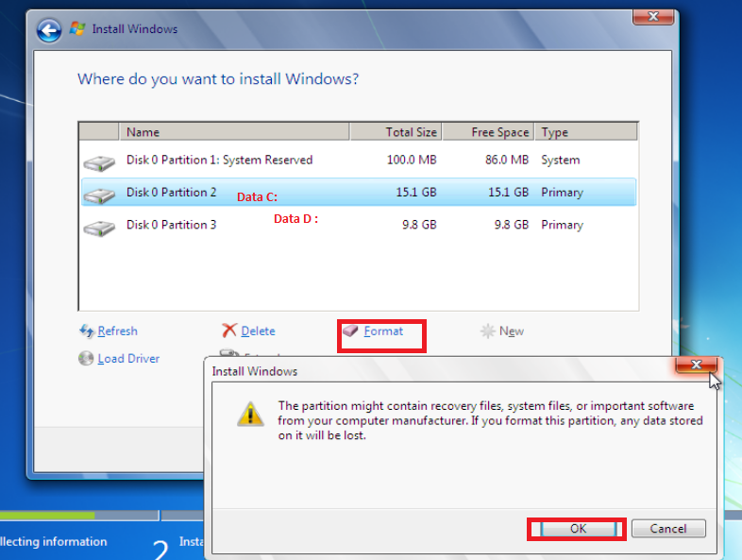Click the yellow warning triangle icon

tap(250, 415)
